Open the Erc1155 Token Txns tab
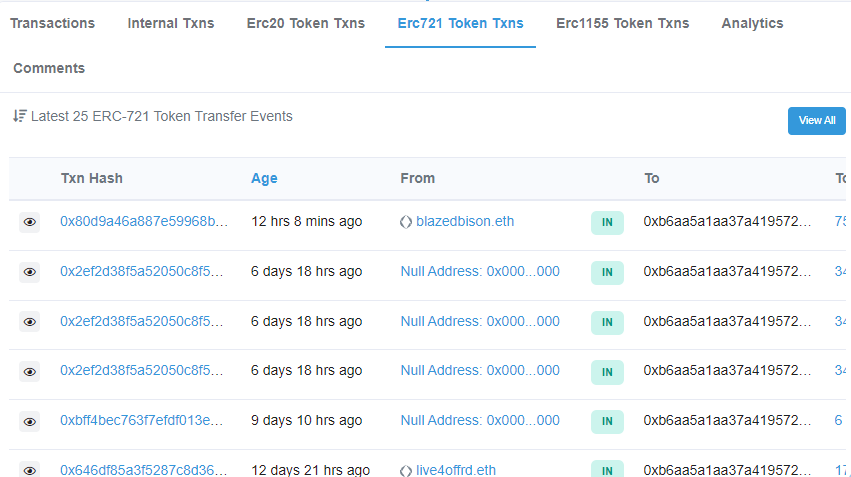 tap(623, 23)
